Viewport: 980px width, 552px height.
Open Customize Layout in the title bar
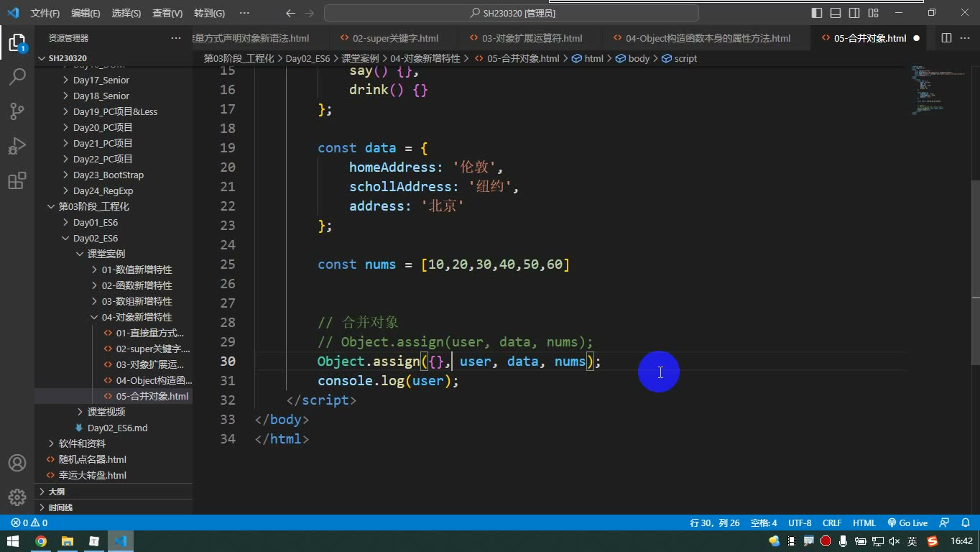873,13
